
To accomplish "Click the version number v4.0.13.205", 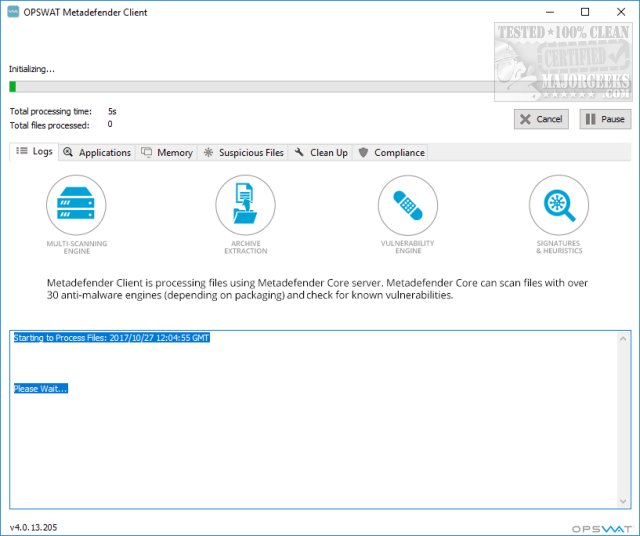I will [x=33, y=527].
